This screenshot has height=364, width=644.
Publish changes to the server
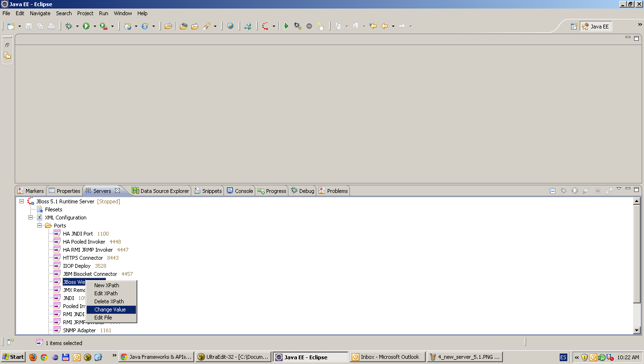point(608,191)
